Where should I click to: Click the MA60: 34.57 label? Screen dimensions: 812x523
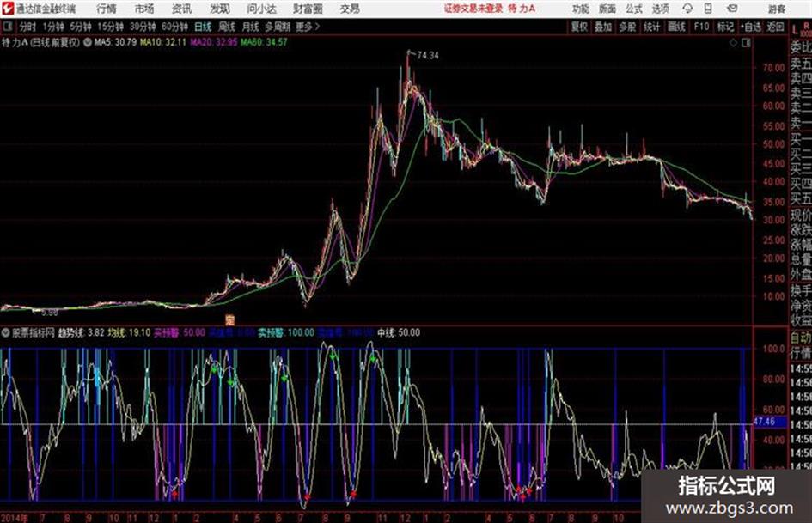pos(264,42)
